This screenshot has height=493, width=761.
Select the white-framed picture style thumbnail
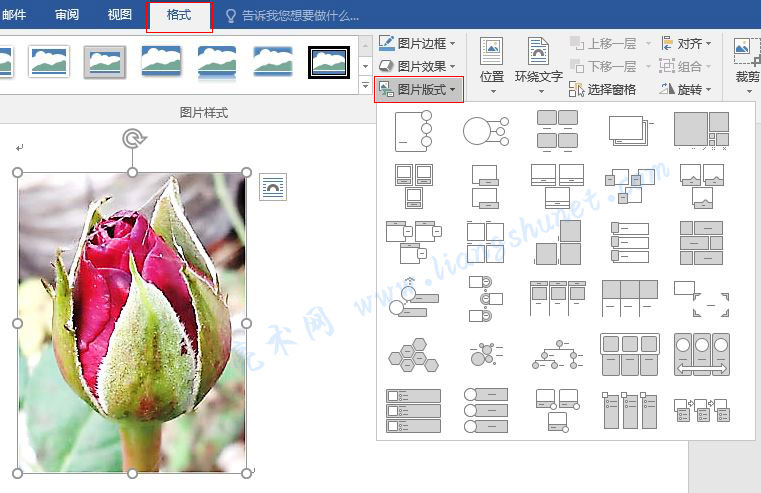(x=49, y=62)
